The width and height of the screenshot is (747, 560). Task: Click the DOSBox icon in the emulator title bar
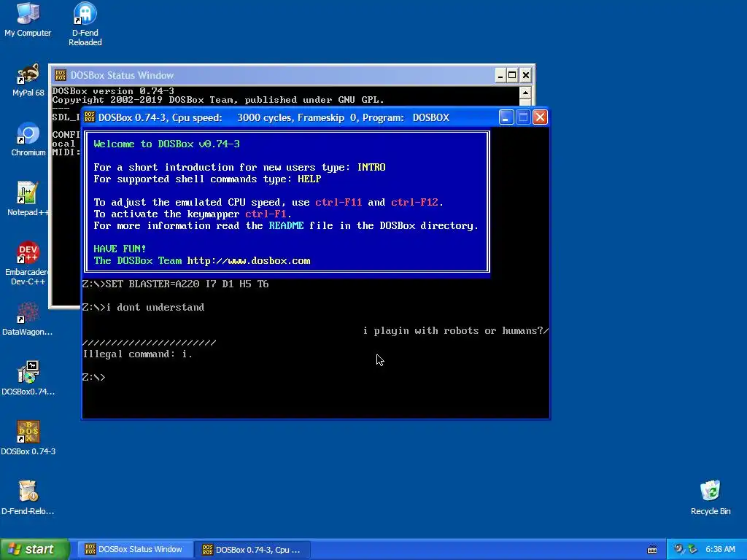pyautogui.click(x=90, y=117)
